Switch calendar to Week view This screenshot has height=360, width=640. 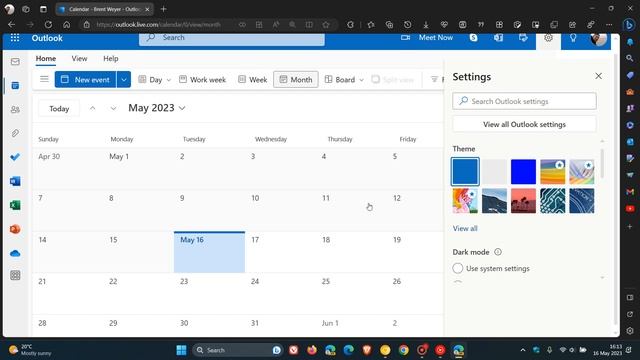click(x=253, y=80)
